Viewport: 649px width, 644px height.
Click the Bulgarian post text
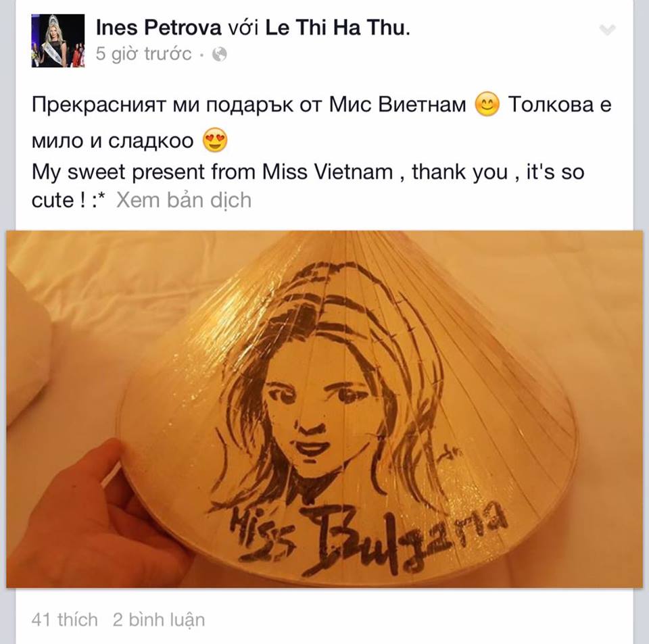pos(322,122)
